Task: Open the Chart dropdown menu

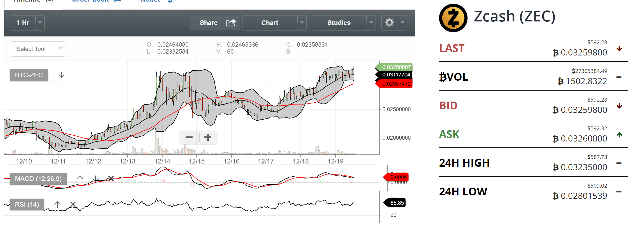Action: (274, 23)
